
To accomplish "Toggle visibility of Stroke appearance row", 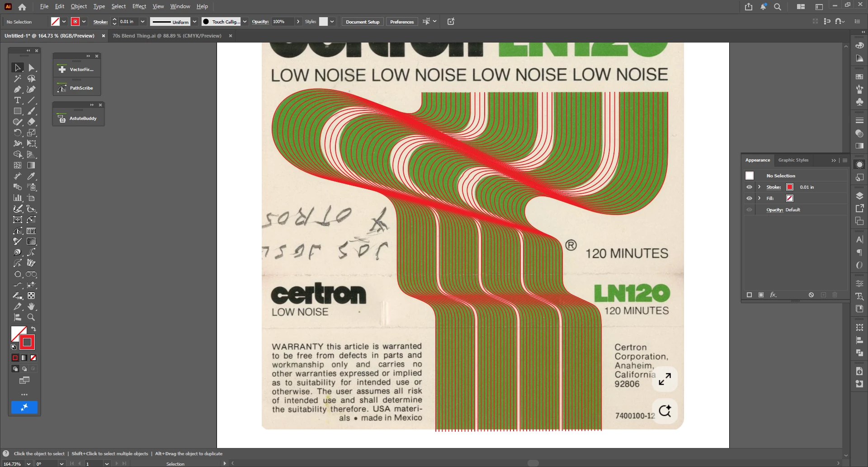I will click(749, 187).
